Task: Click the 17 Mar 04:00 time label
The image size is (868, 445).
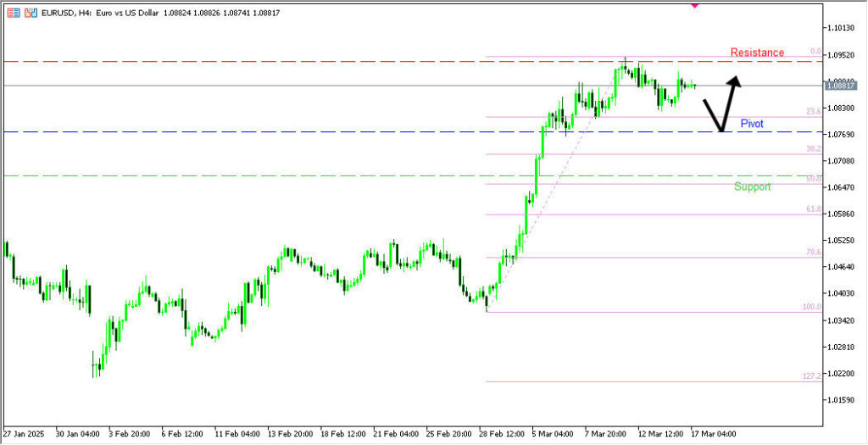Action: pos(713,433)
